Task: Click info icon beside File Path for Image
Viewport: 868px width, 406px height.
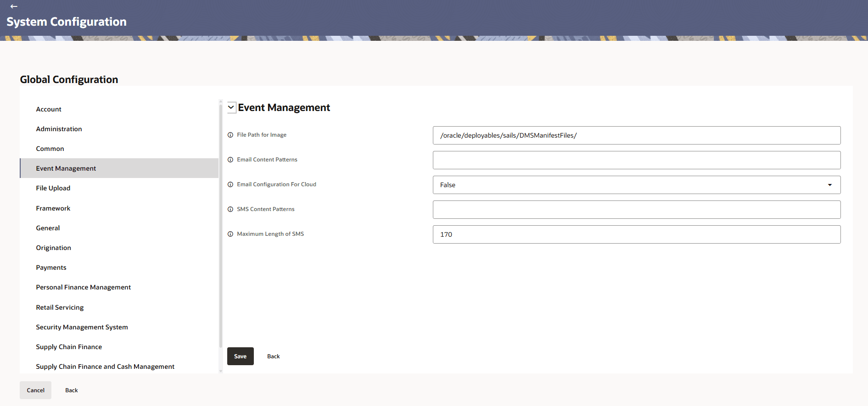Action: point(230,135)
